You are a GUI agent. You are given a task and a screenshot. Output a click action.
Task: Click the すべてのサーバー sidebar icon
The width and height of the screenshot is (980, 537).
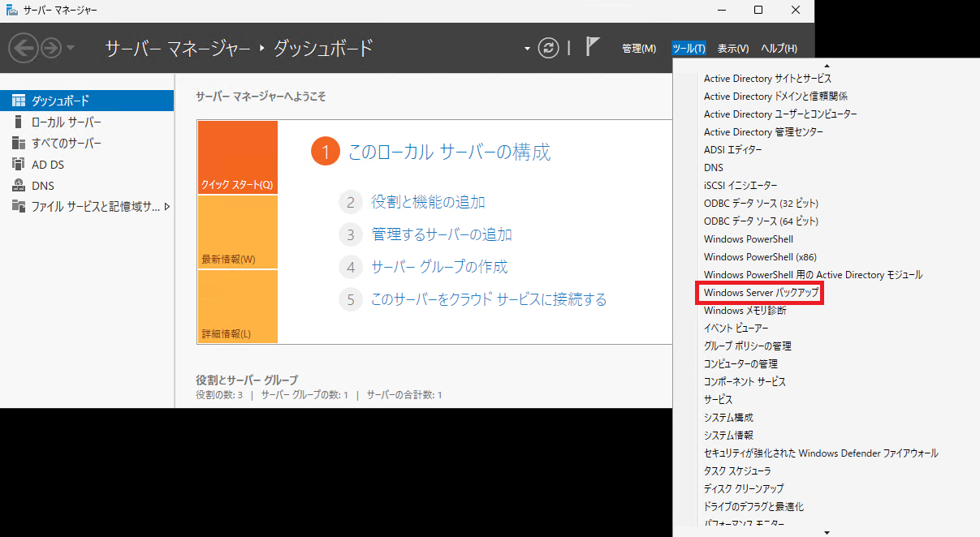(19, 143)
